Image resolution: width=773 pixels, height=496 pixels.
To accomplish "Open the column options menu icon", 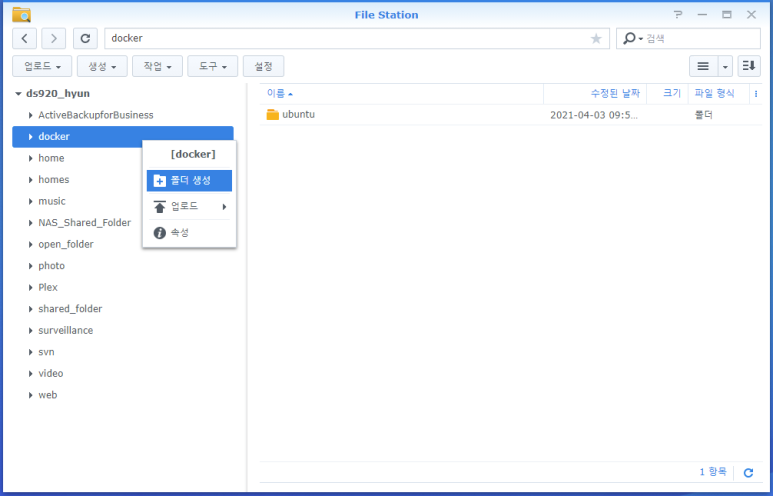I will pyautogui.click(x=755, y=93).
